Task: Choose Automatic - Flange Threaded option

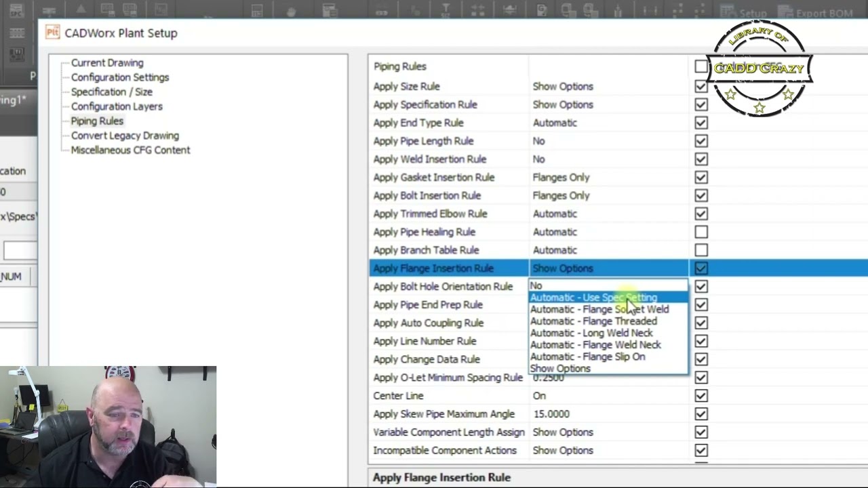Action: 608,321
